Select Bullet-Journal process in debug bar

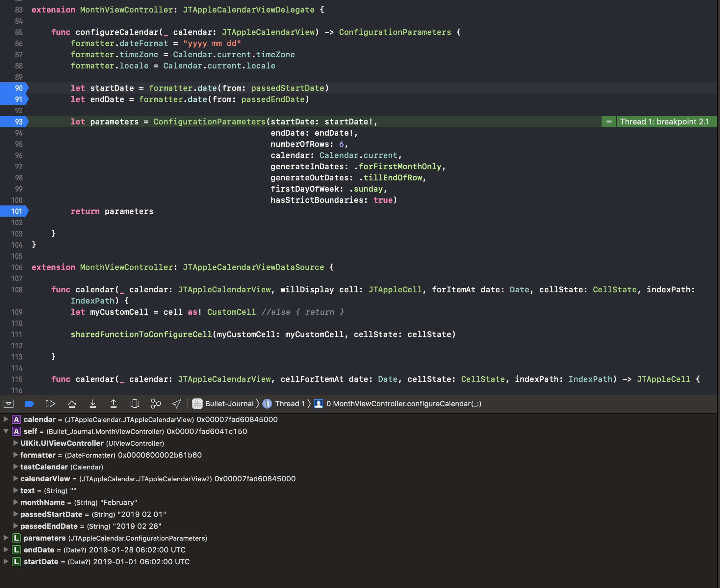click(x=223, y=403)
